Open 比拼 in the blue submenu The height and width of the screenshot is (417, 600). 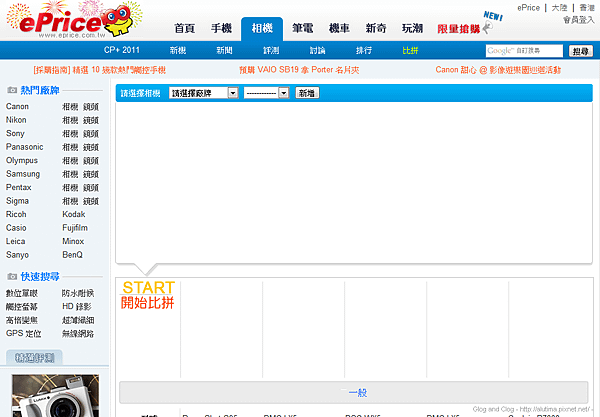coord(410,50)
